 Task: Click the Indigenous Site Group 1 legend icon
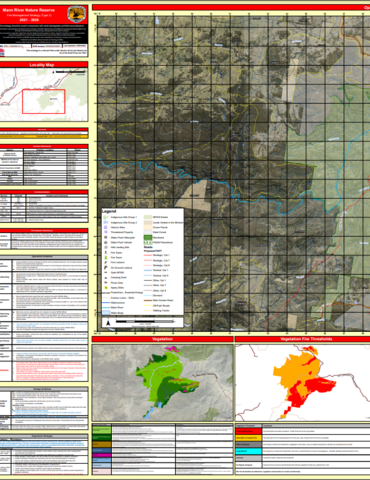point(106,217)
